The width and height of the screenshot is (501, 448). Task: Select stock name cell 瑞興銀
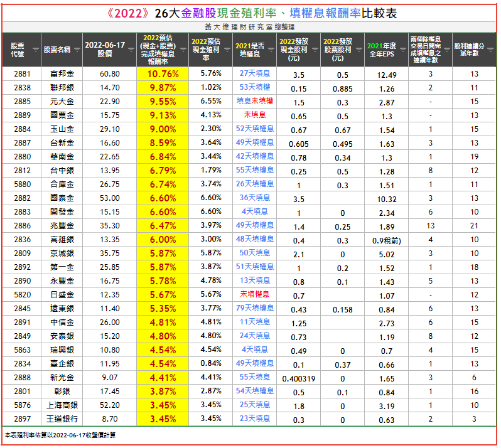[x=62, y=349]
